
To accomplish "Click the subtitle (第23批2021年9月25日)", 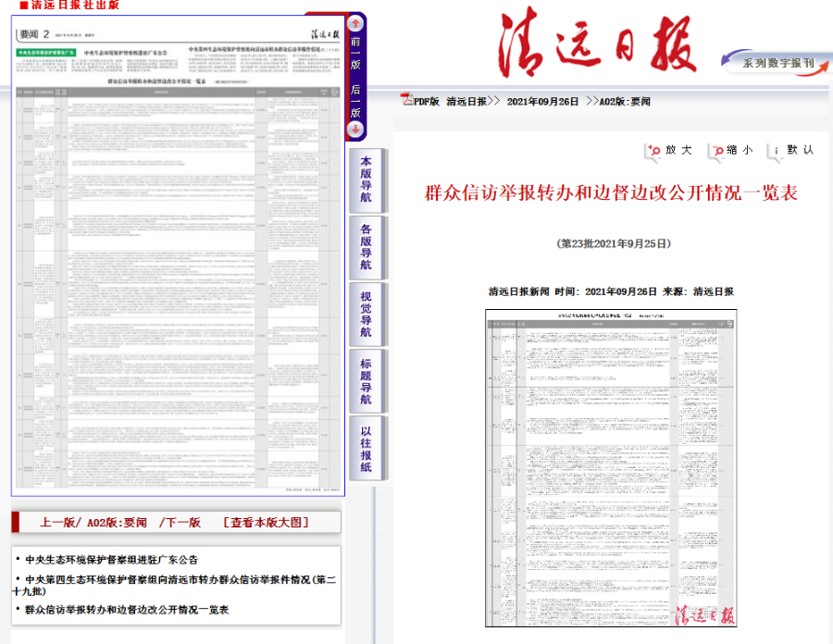I will [614, 243].
